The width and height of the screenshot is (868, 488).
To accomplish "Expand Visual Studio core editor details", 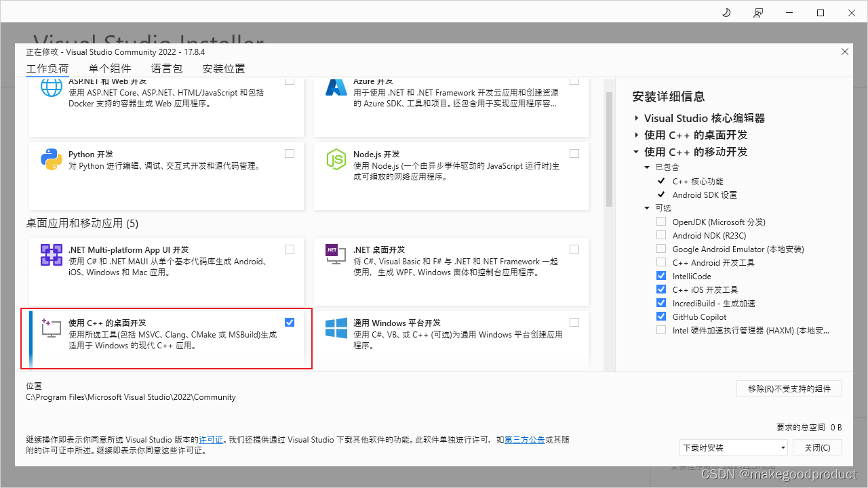I will tap(637, 118).
